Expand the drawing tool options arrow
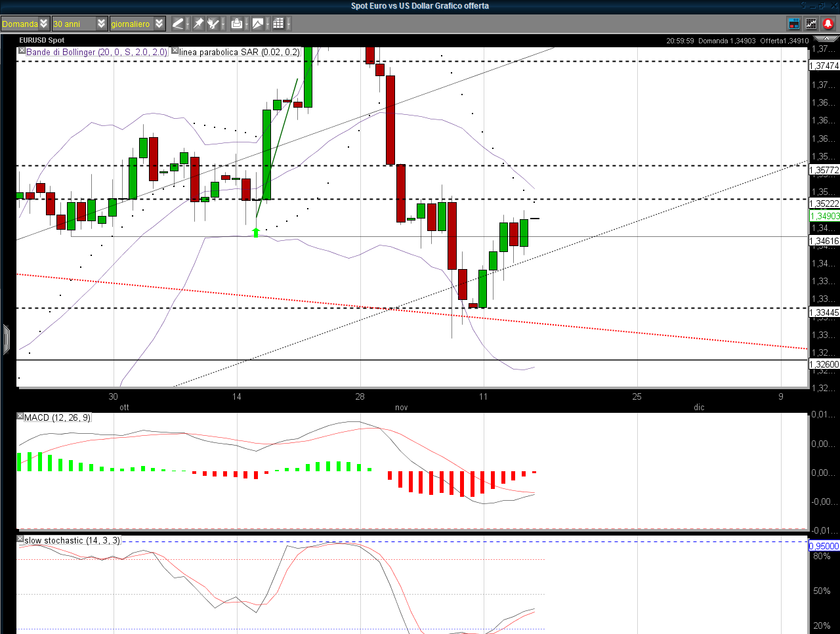The image size is (840, 634). (188, 24)
